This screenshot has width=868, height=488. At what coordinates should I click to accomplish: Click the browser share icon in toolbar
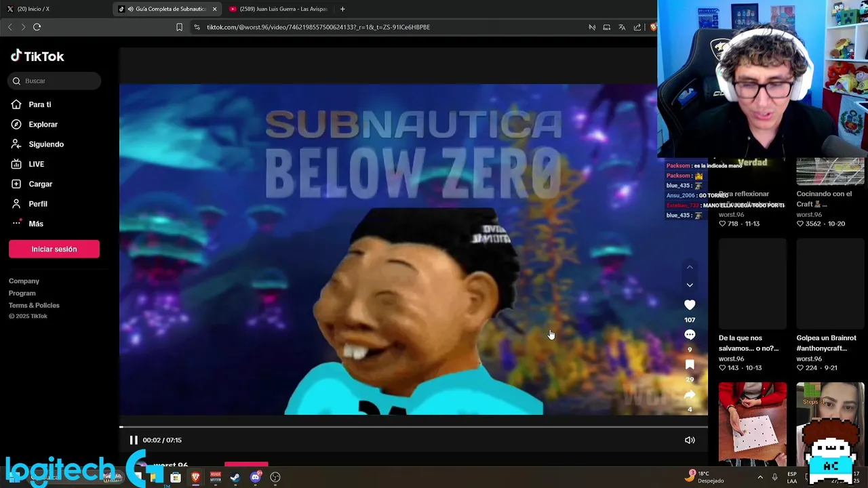637,27
